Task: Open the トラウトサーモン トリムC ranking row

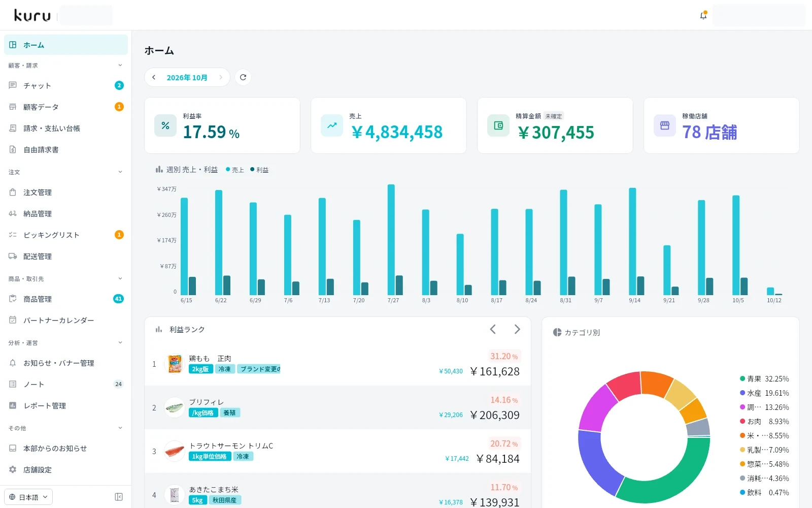Action: [338, 451]
